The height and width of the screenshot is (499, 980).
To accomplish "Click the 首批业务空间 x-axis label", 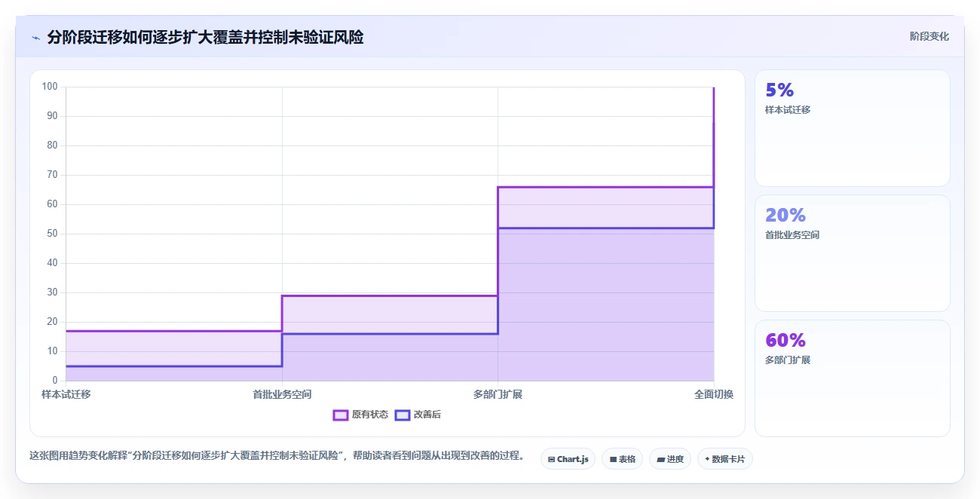I will (x=282, y=394).
